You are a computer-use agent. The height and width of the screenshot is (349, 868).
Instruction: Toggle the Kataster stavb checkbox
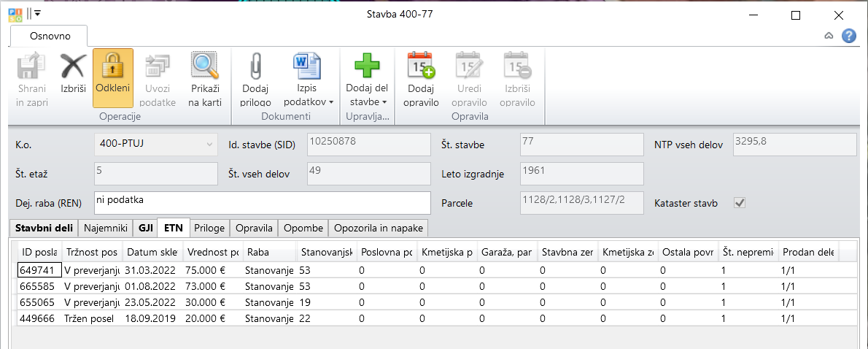coord(740,203)
